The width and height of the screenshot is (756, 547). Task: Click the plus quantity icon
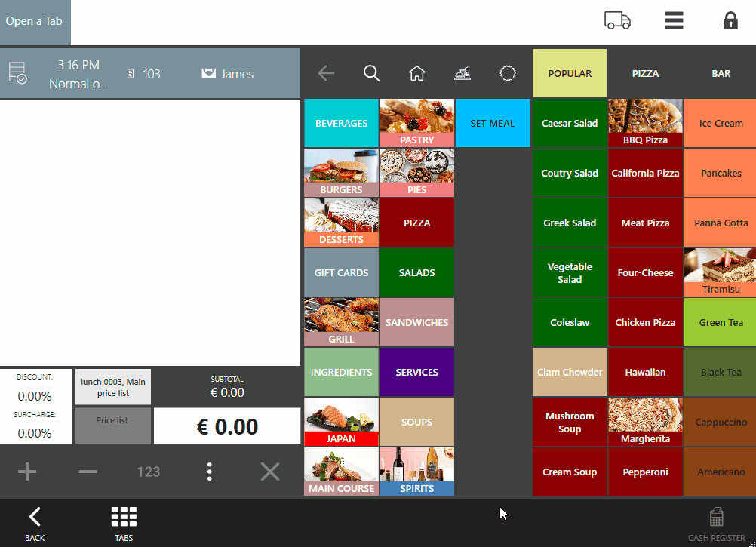[x=27, y=472]
